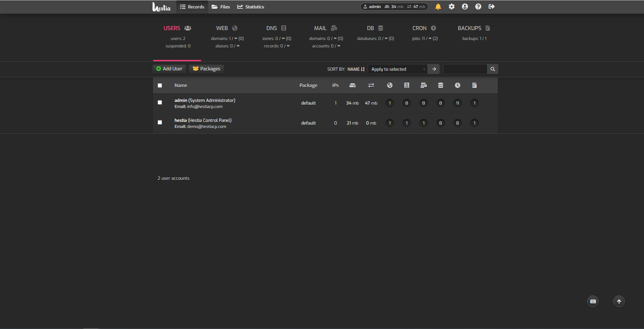Switch to the USERS tab
Image resolution: width=644 pixels, height=329 pixels.
177,37
